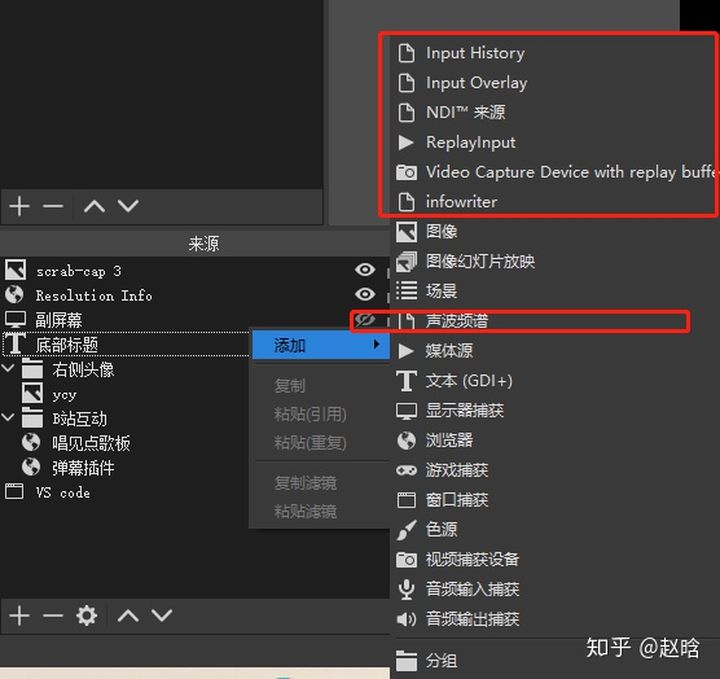Select scrab-cap 3 source row

click(195, 271)
